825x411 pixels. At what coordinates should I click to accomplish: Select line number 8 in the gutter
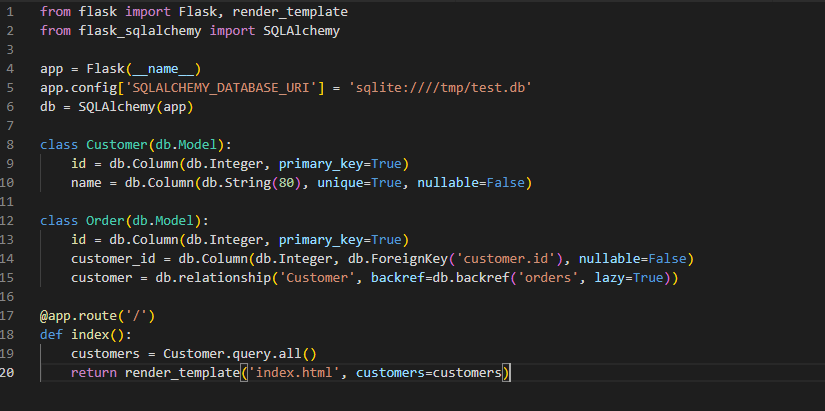tap(9, 144)
